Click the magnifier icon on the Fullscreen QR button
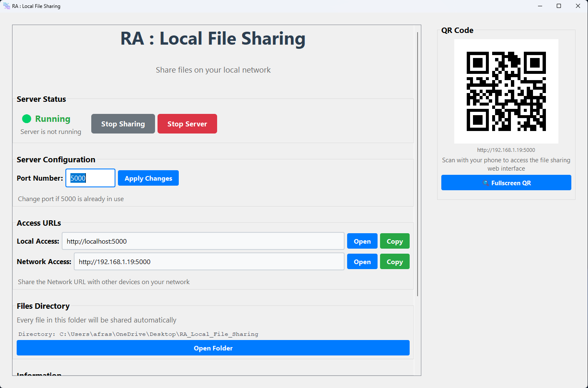The width and height of the screenshot is (588, 388). (x=486, y=183)
